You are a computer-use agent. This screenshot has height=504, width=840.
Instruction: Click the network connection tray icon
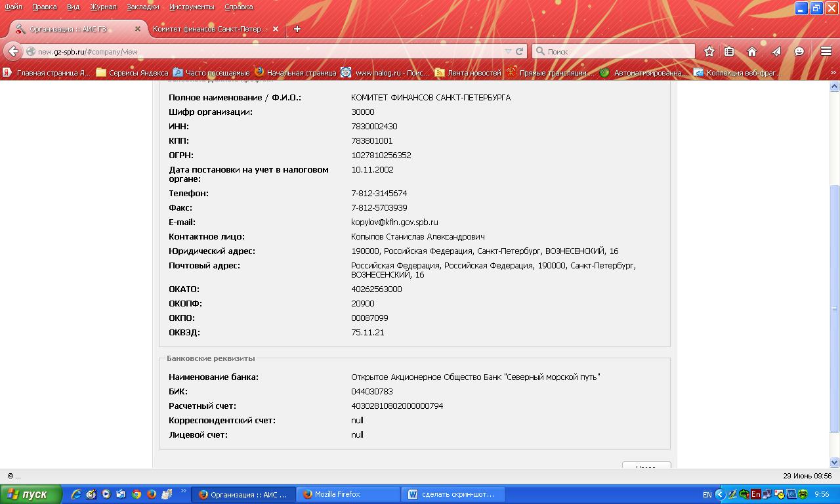tap(767, 494)
